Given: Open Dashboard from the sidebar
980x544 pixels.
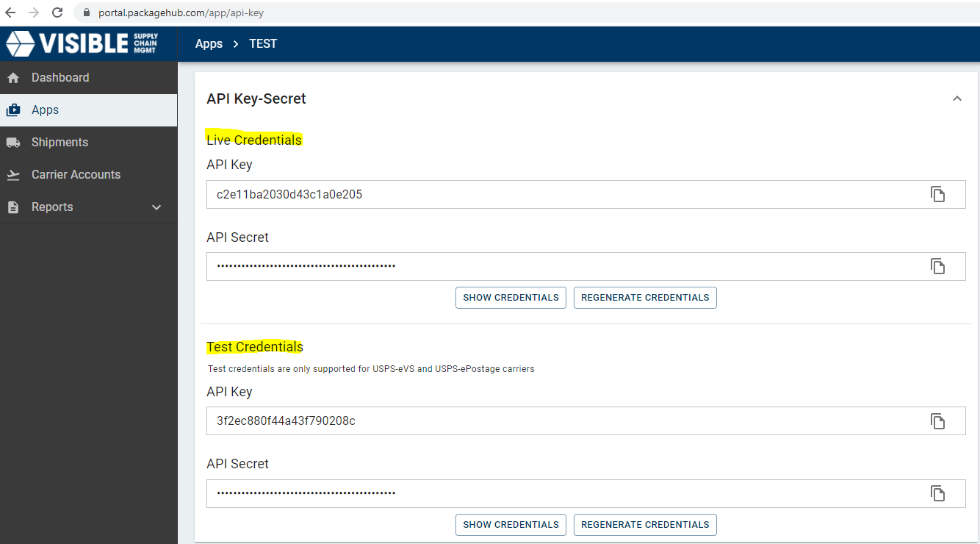Looking at the screenshot, I should click(60, 78).
